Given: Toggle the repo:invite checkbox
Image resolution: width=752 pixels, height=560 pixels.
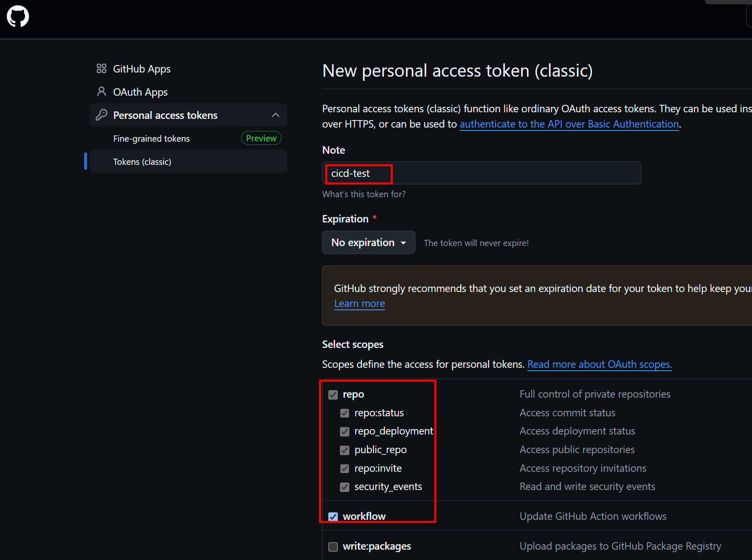Looking at the screenshot, I should pyautogui.click(x=344, y=468).
